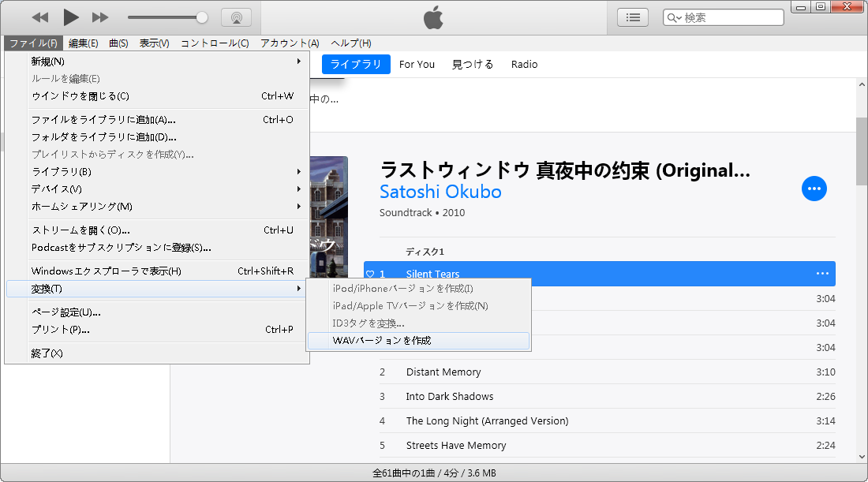Choose ファイルをライブラリに追加(A)...
This screenshot has width=868, height=482.
(157, 120)
